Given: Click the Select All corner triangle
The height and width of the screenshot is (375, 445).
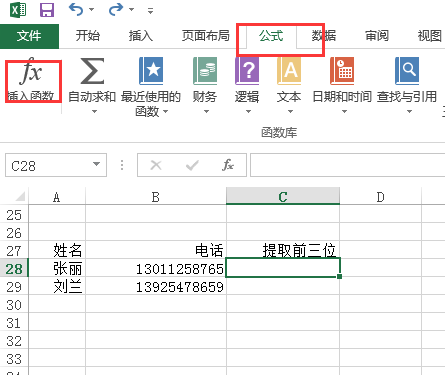Looking at the screenshot, I should (x=20, y=196).
